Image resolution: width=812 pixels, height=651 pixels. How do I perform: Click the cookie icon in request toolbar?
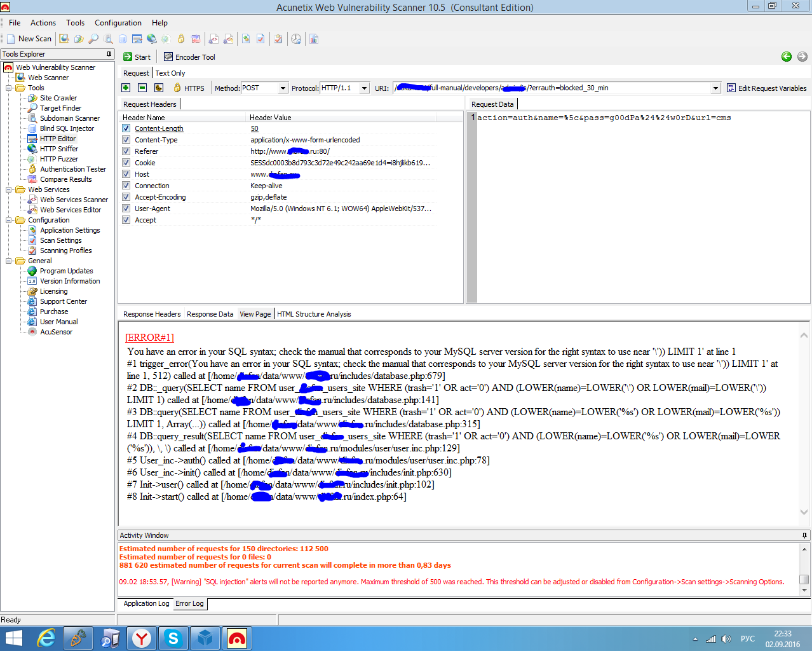click(x=159, y=88)
